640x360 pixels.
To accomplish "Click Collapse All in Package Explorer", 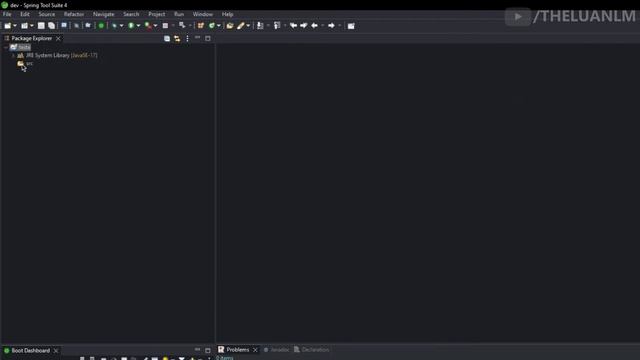I will coord(167,38).
